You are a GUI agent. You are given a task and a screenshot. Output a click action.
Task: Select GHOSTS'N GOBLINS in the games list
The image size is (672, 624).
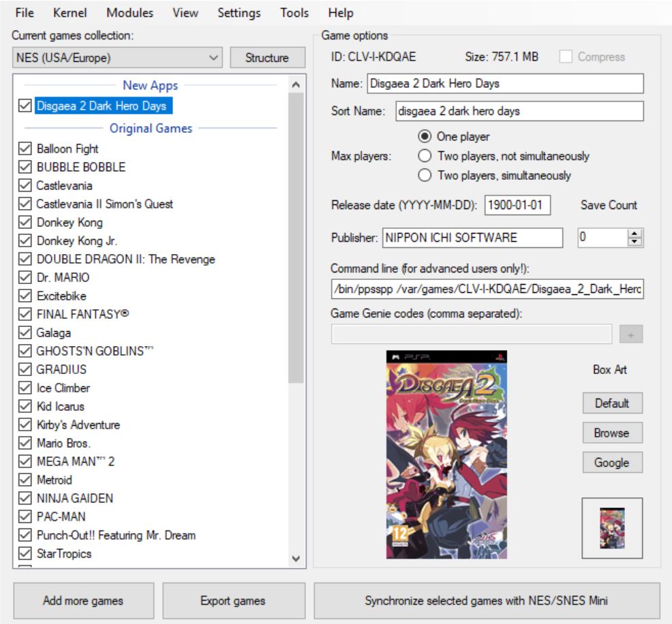pos(95,352)
